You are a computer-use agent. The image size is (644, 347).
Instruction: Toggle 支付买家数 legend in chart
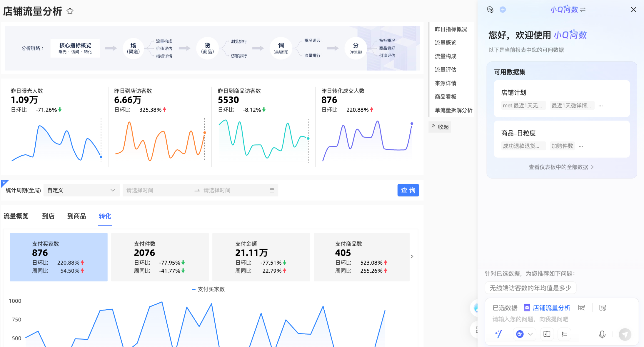click(x=208, y=289)
